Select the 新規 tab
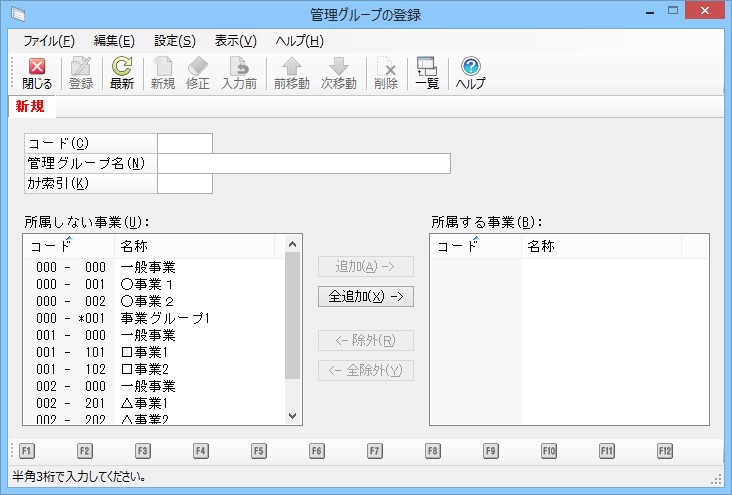 29,106
